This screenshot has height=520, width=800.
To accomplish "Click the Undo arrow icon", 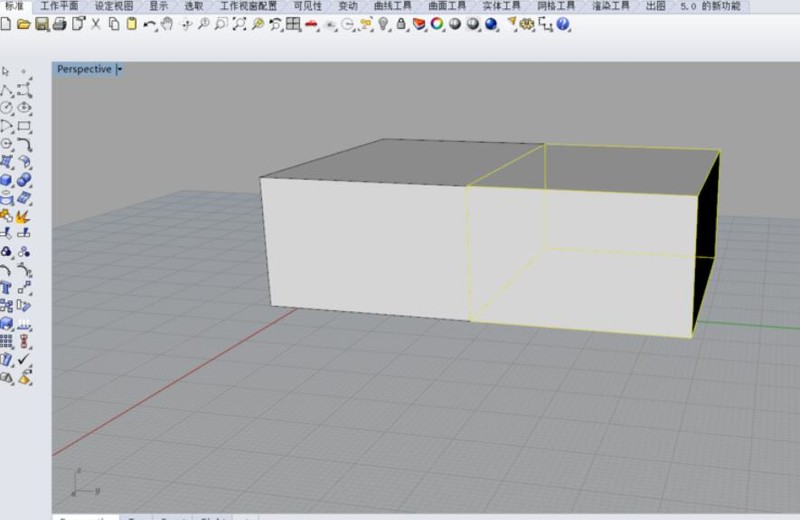I will click(149, 24).
